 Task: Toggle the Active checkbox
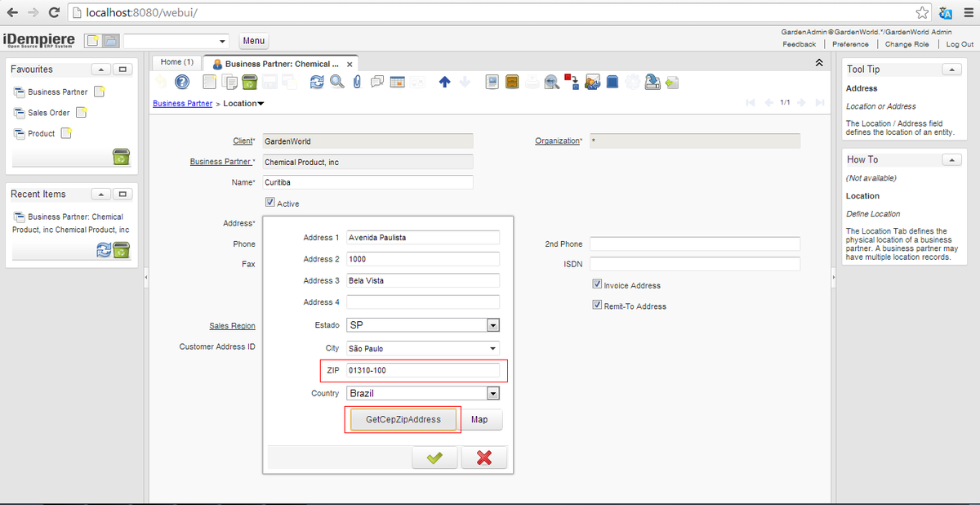click(270, 203)
